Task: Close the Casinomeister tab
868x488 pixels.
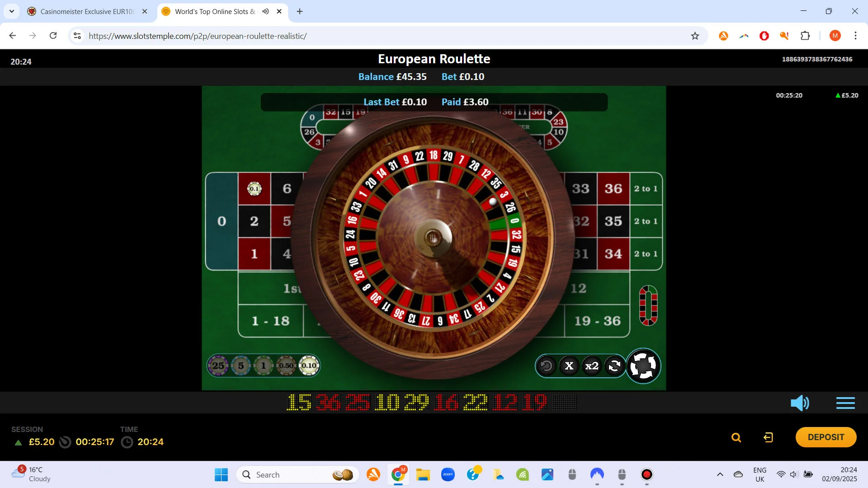Action: 145,11
